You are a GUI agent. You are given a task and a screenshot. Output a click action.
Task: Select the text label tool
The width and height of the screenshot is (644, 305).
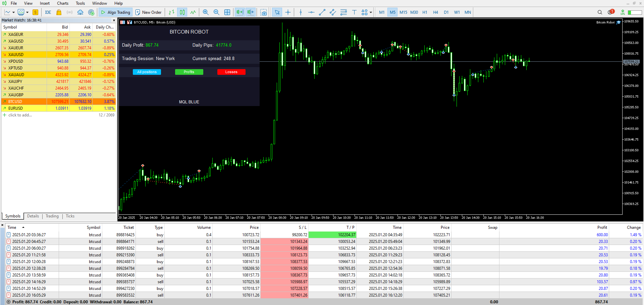354,12
